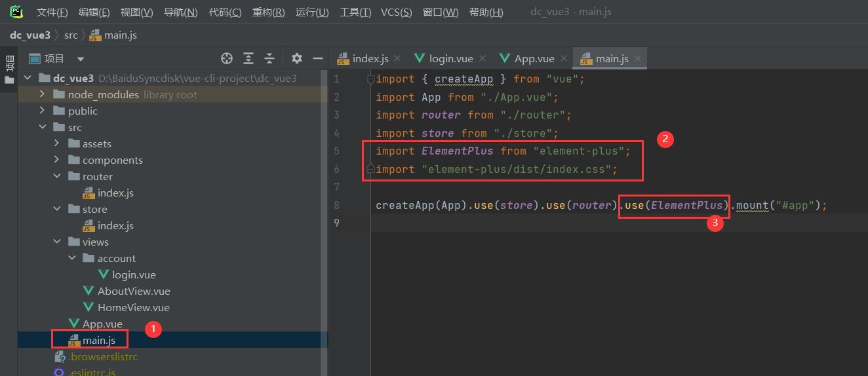Open the VCS(S) menu

tap(397, 12)
